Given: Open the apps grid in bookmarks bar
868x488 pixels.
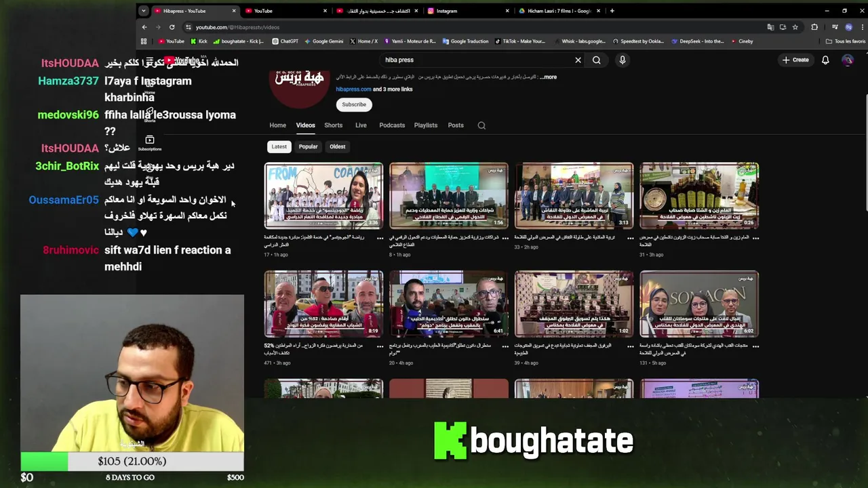Looking at the screenshot, I should (x=143, y=41).
